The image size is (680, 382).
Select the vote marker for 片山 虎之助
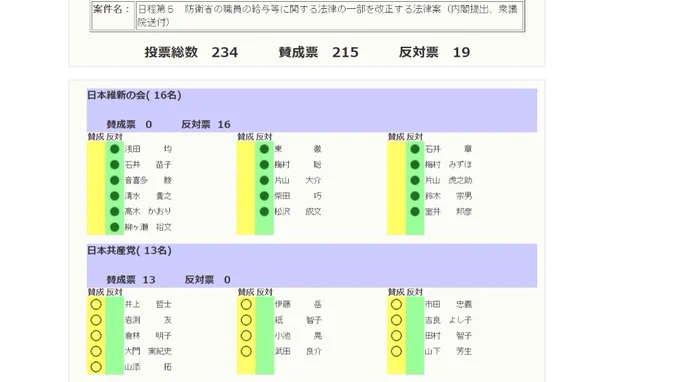pos(415,180)
